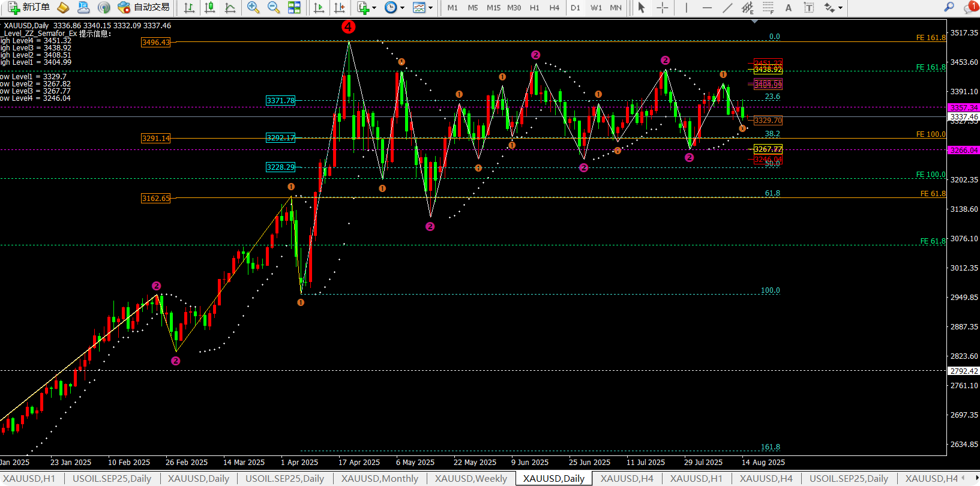
Task: Open the search magnifier icon
Action: [x=949, y=7]
